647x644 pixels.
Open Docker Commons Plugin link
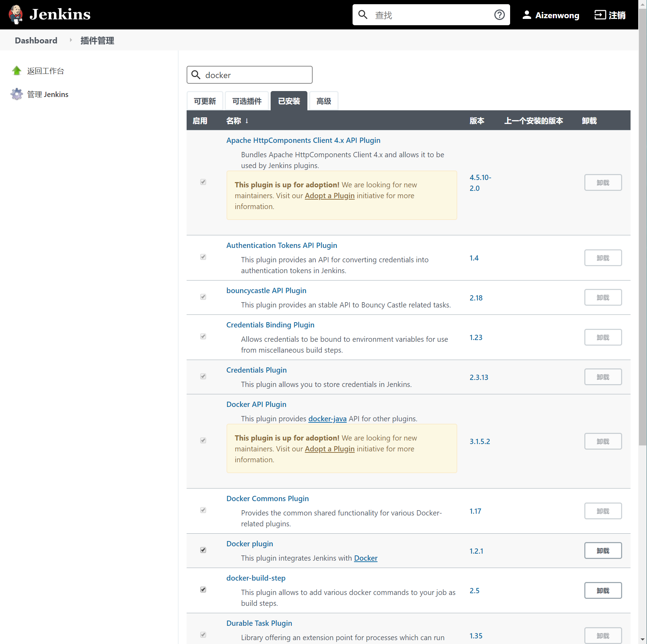click(x=267, y=499)
